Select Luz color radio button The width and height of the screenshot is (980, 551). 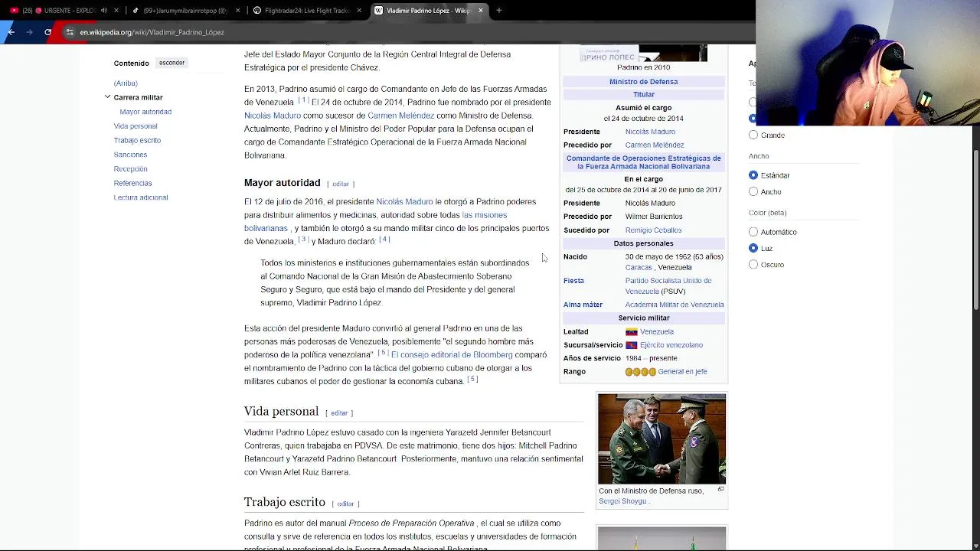click(x=753, y=248)
